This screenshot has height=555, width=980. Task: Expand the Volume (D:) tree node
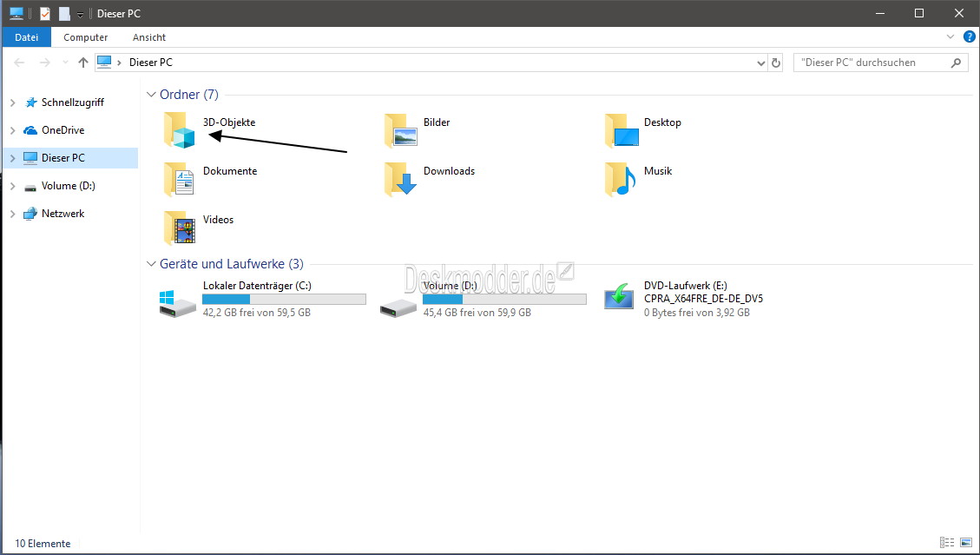(x=12, y=186)
